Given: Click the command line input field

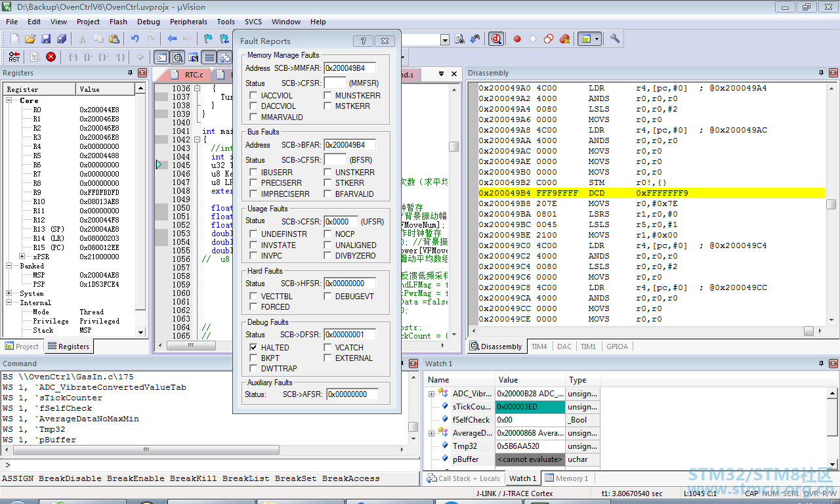Looking at the screenshot, I should coord(214,465).
